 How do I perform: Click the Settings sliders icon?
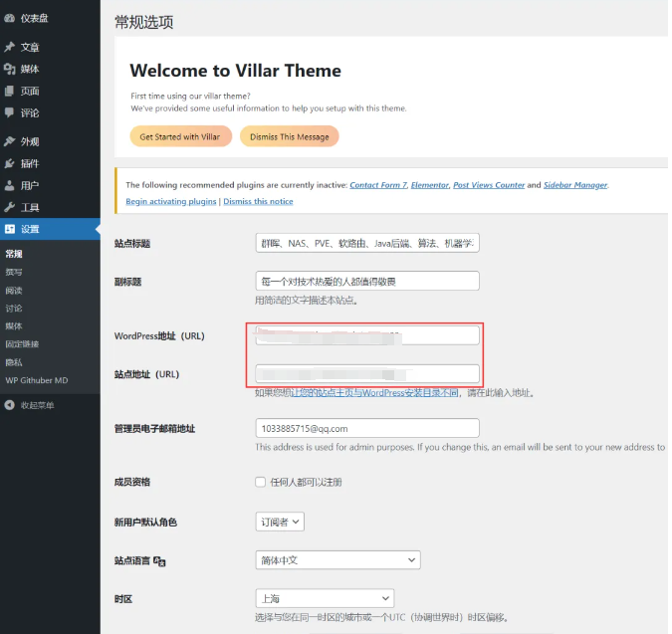[9, 229]
